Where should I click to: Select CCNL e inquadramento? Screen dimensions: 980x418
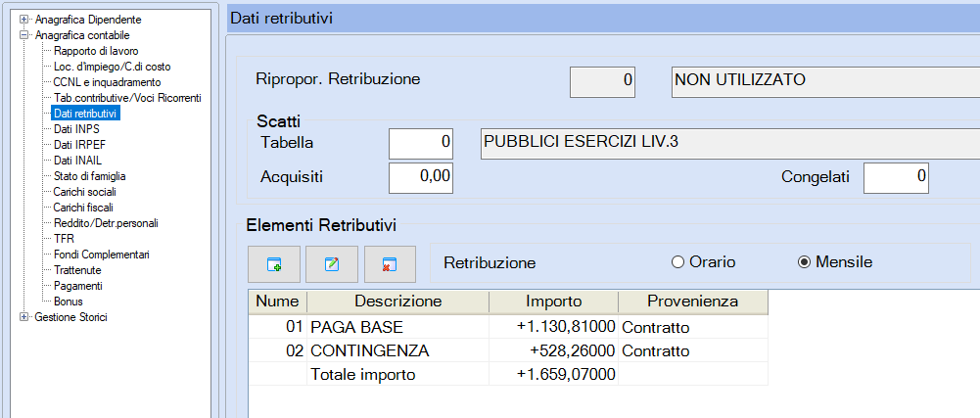coord(107,82)
